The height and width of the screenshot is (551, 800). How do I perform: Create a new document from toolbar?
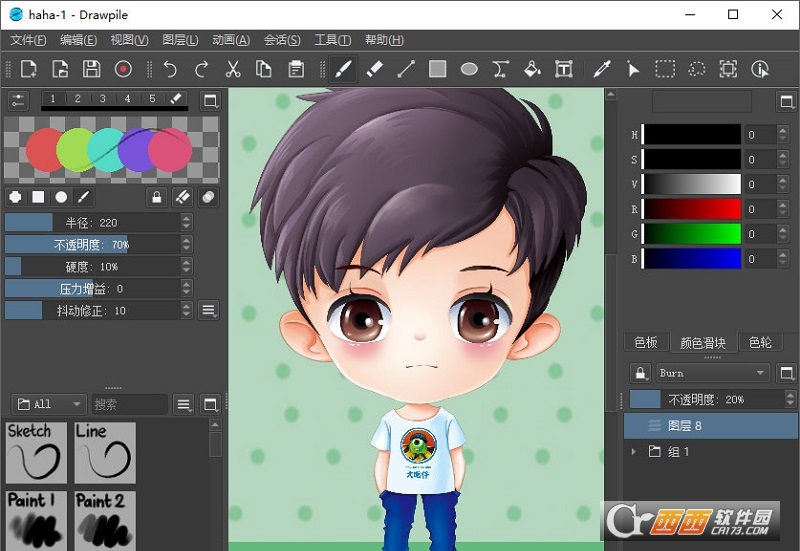coord(29,69)
